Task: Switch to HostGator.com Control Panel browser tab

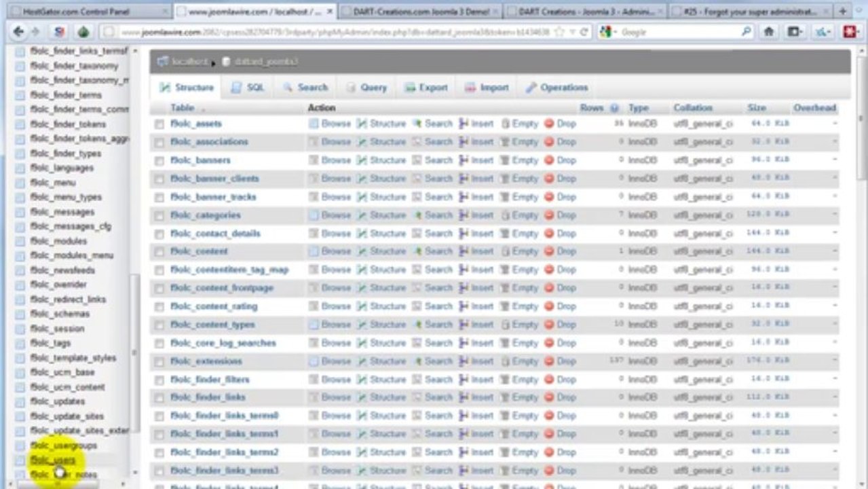Action: 88,12
